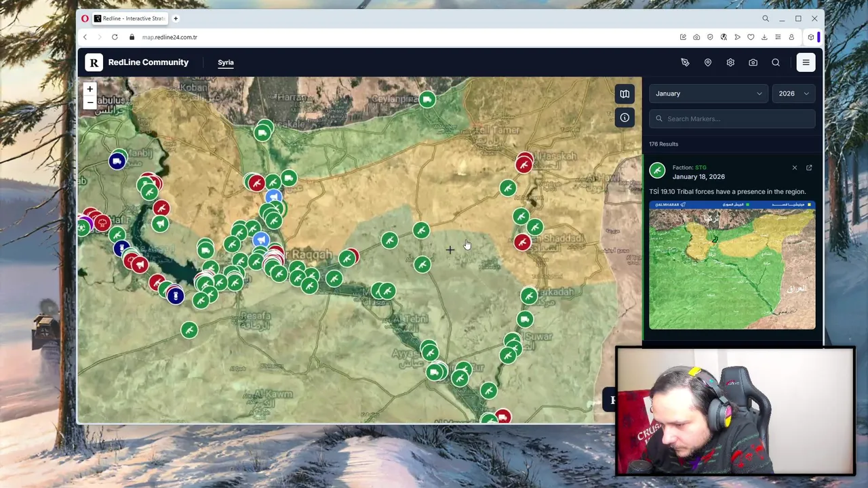Open Opera easy setup sliders icon
This screenshot has height=488, width=868.
pyautogui.click(x=778, y=37)
